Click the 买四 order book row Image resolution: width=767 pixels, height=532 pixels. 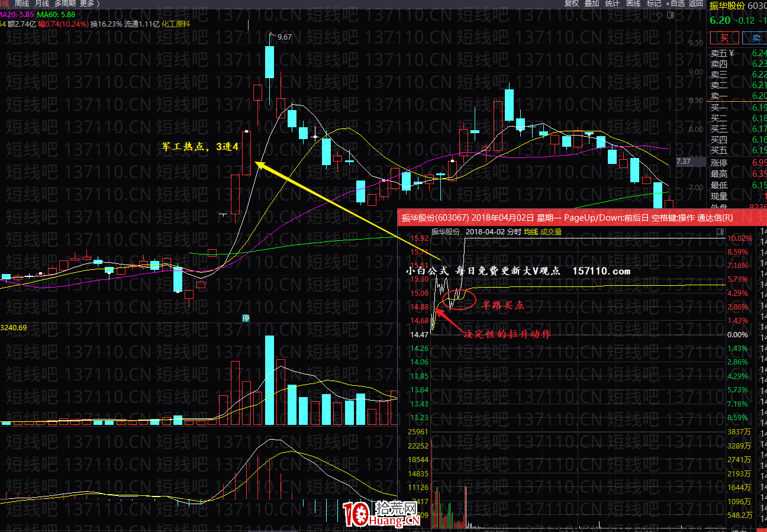coord(738,140)
